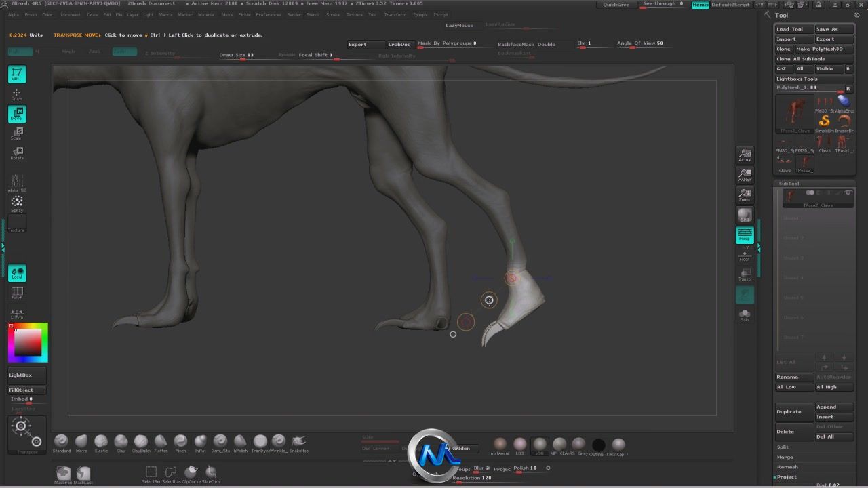Click the Zoom document button
868x488 pixels.
click(745, 195)
